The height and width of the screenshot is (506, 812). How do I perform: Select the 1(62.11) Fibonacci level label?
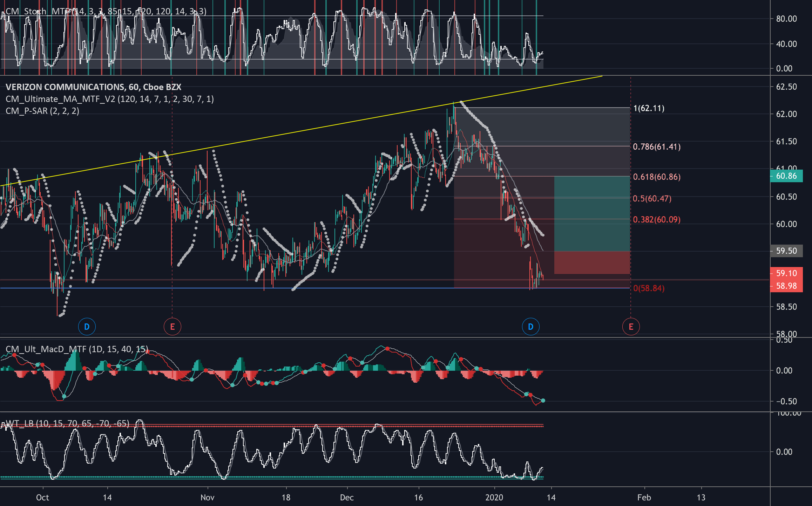[649, 108]
